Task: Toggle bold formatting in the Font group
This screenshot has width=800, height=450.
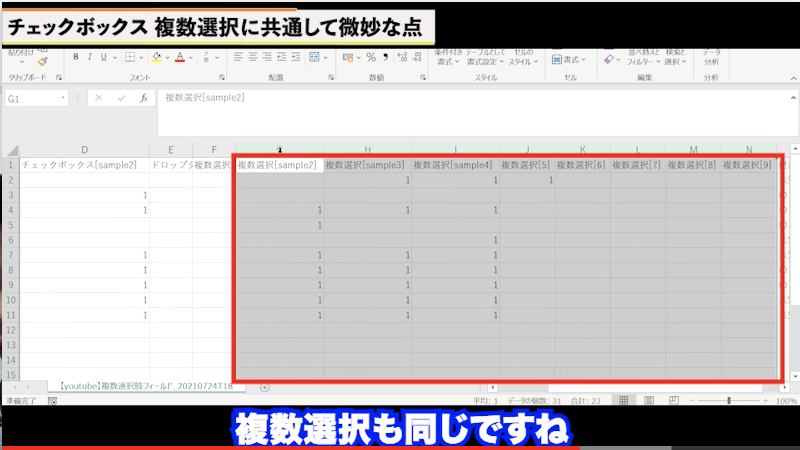Action: 75,57
